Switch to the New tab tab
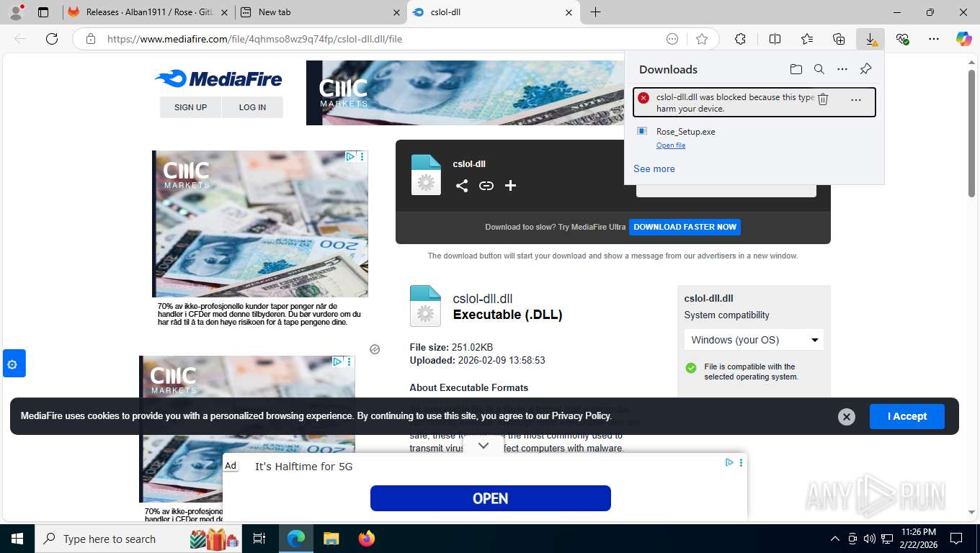This screenshot has width=980, height=553. 320,12
